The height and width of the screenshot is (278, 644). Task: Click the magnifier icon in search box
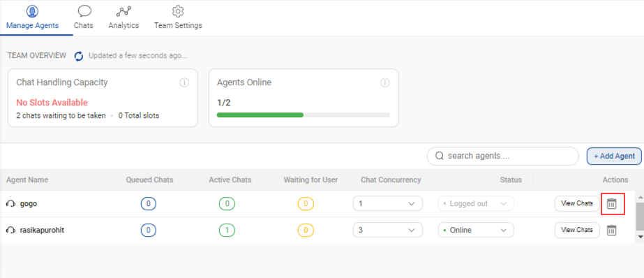440,156
